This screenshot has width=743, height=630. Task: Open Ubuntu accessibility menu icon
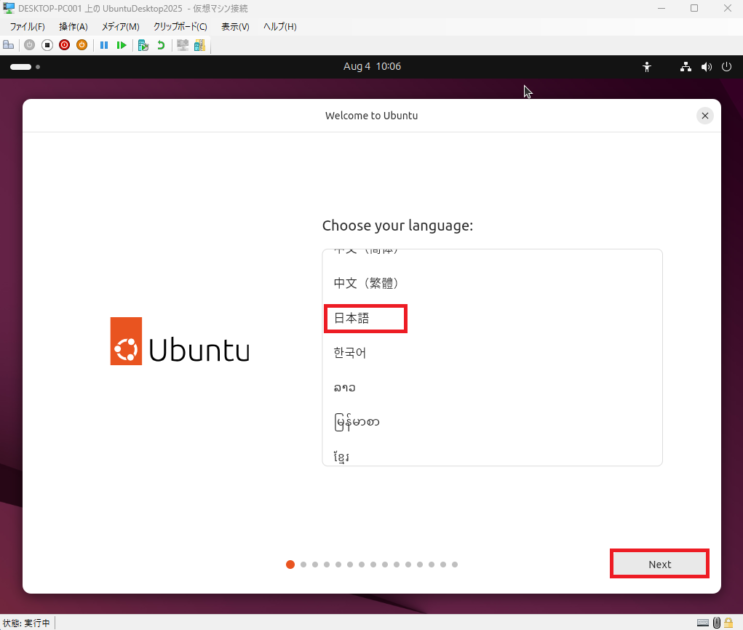coord(647,67)
